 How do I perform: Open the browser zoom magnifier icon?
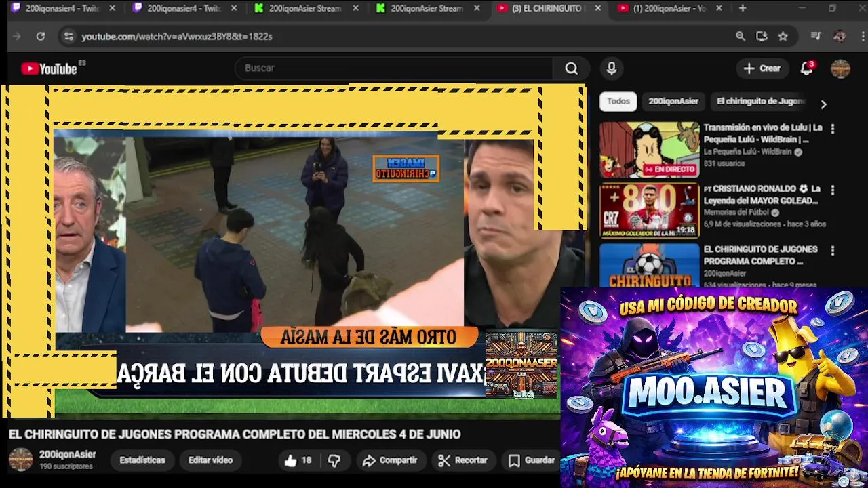click(741, 36)
